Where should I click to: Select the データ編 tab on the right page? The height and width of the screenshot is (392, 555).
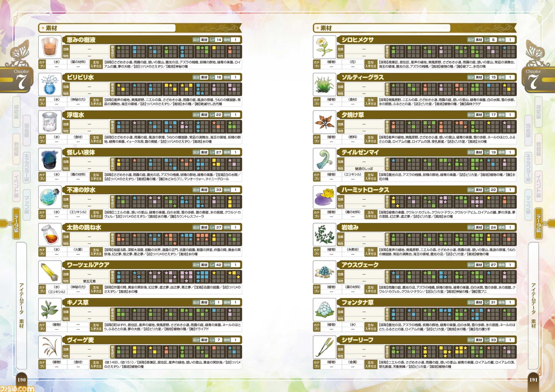click(x=538, y=224)
